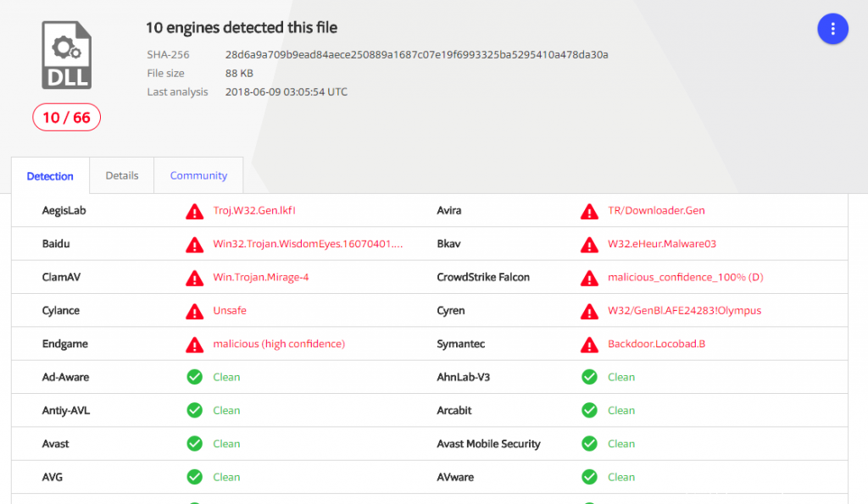Click the SHA-256 hash value

416,54
